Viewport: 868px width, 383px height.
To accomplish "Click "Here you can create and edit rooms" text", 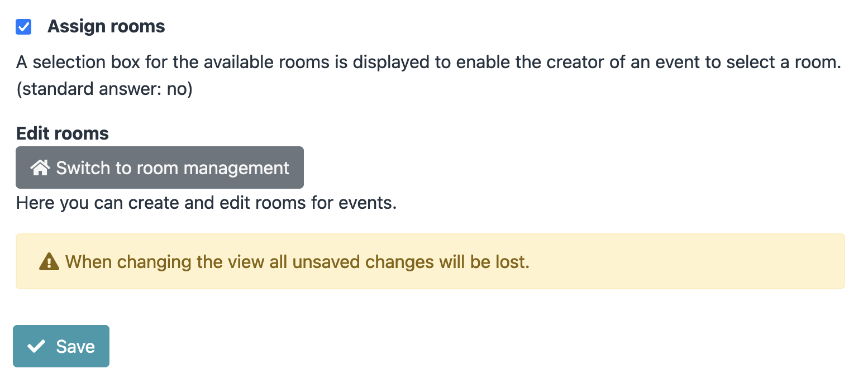I will [x=168, y=203].
